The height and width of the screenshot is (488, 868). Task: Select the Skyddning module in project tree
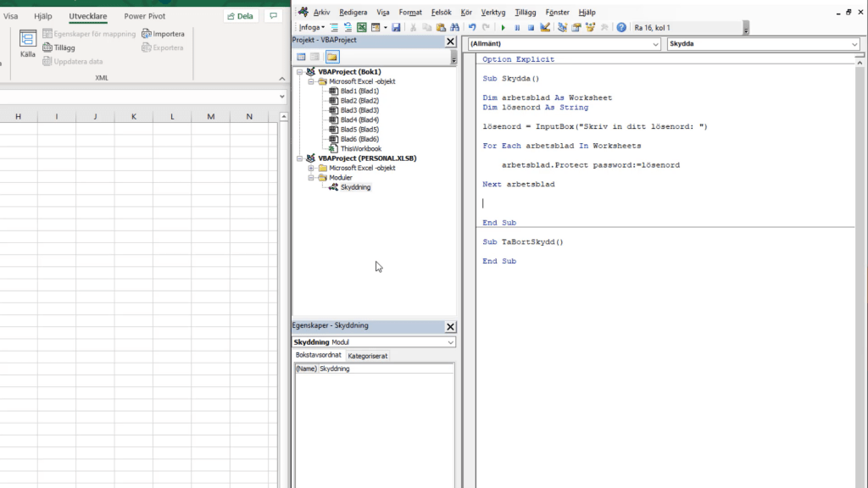tap(354, 187)
